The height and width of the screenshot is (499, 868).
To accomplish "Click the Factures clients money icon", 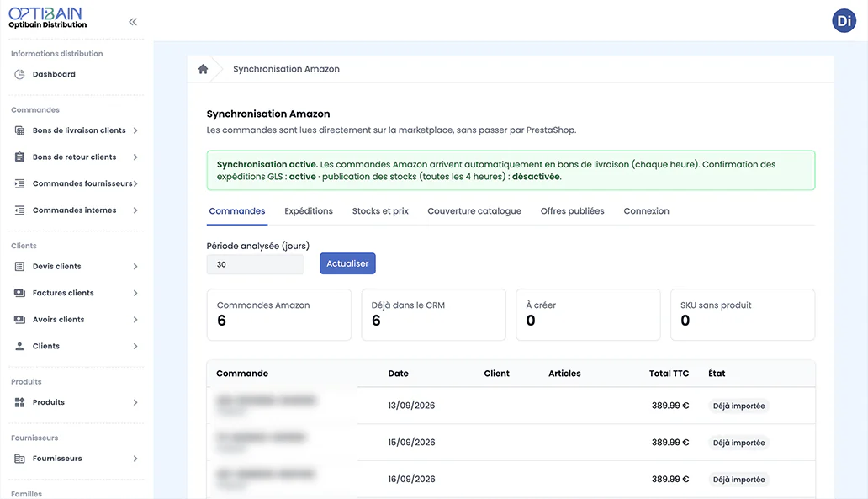I will 19,293.
